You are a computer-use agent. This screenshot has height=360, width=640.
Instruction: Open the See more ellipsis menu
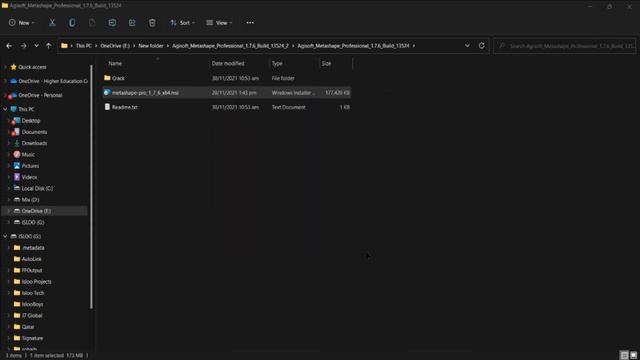coord(250,23)
